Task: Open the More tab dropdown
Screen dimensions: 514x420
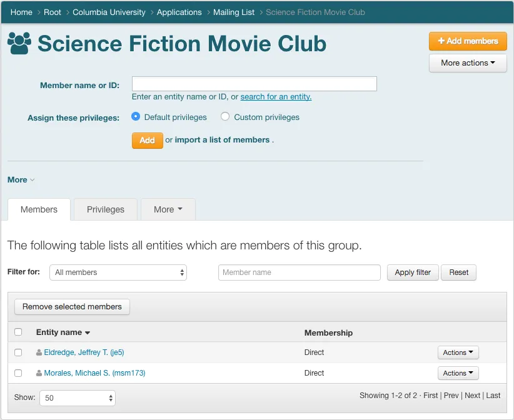Action: (x=168, y=209)
